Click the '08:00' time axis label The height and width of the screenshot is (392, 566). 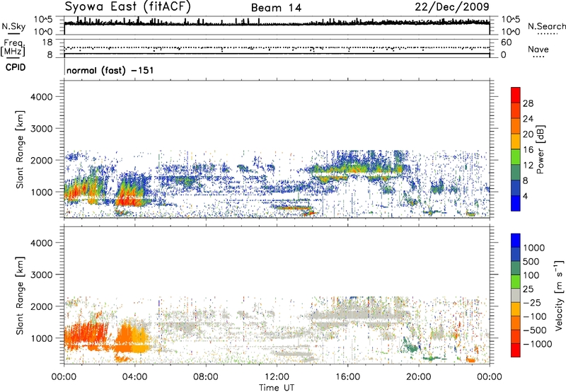(x=206, y=377)
